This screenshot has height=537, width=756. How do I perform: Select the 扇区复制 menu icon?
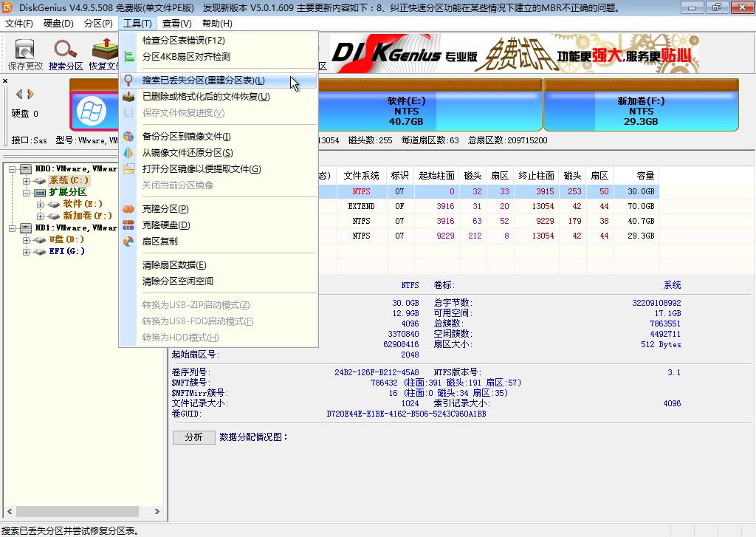[x=129, y=241]
